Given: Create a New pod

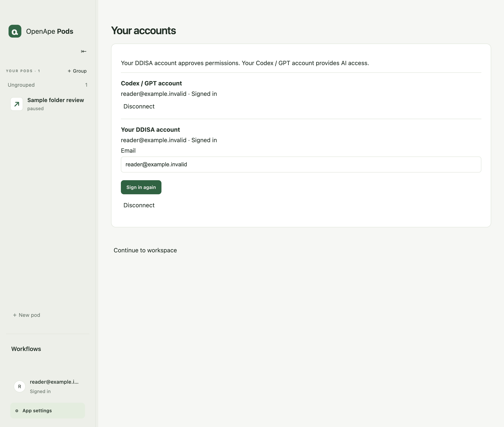Looking at the screenshot, I should click(27, 315).
